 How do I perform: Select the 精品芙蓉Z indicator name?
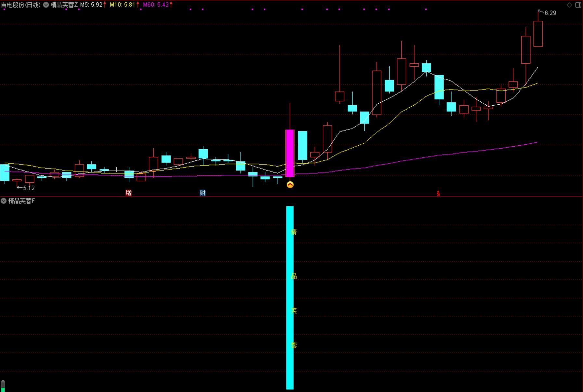64,5
